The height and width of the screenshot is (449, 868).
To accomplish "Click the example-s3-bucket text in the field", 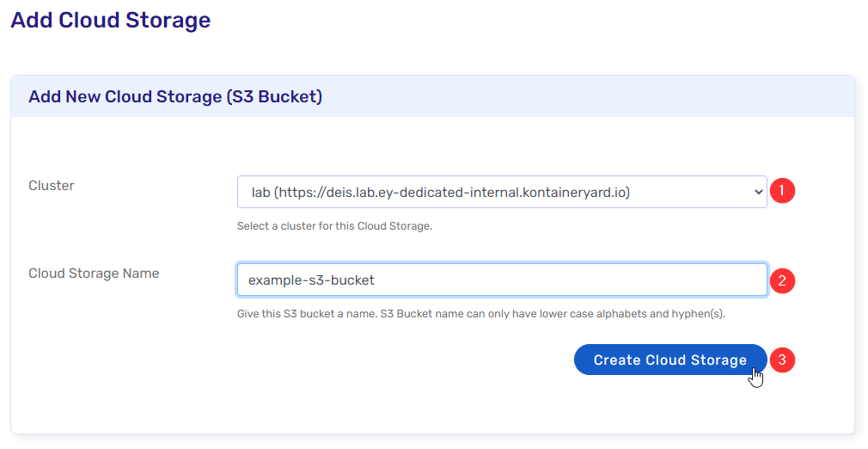I will coord(311,280).
